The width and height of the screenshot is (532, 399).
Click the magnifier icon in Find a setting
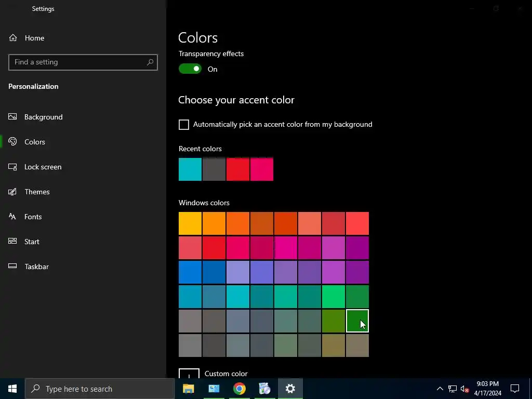(x=150, y=62)
